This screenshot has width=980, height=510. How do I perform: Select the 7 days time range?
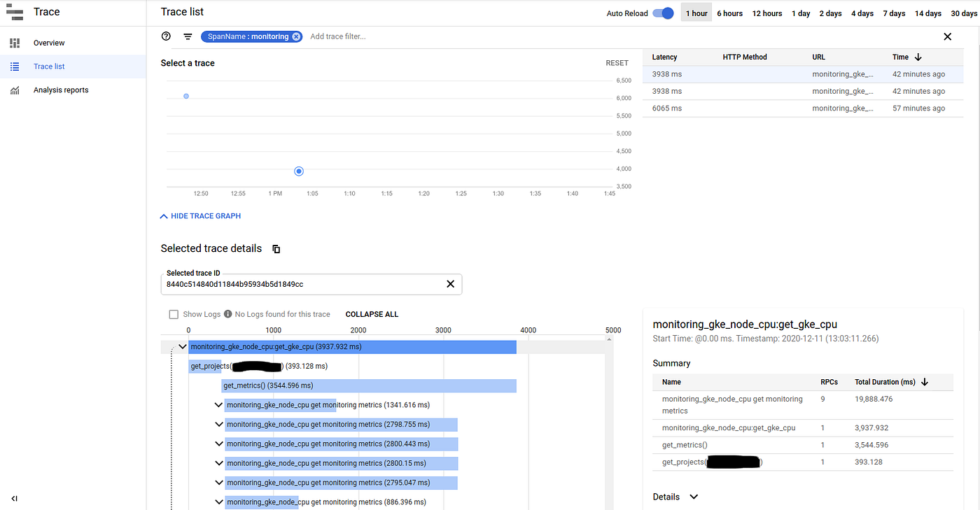pos(894,13)
